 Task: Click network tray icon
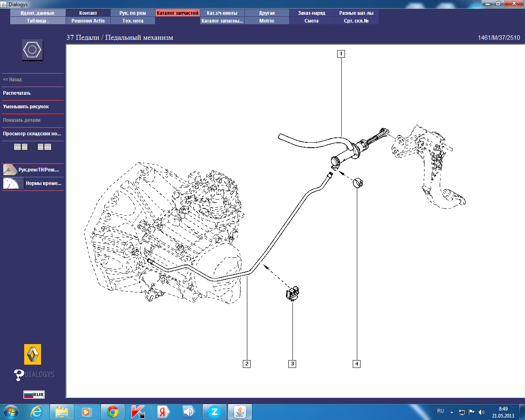click(x=462, y=412)
